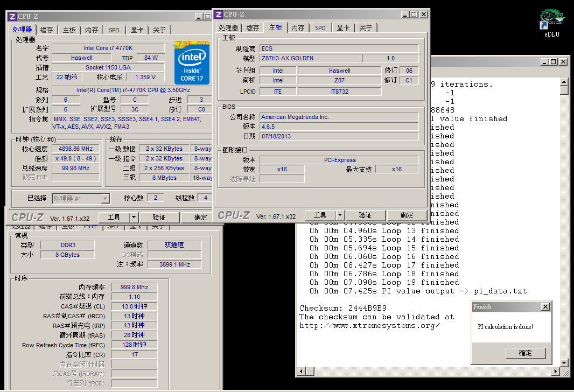Click 验证 button in the motherboard CPU-Z window
This screenshot has width=574, height=392.
(365, 215)
